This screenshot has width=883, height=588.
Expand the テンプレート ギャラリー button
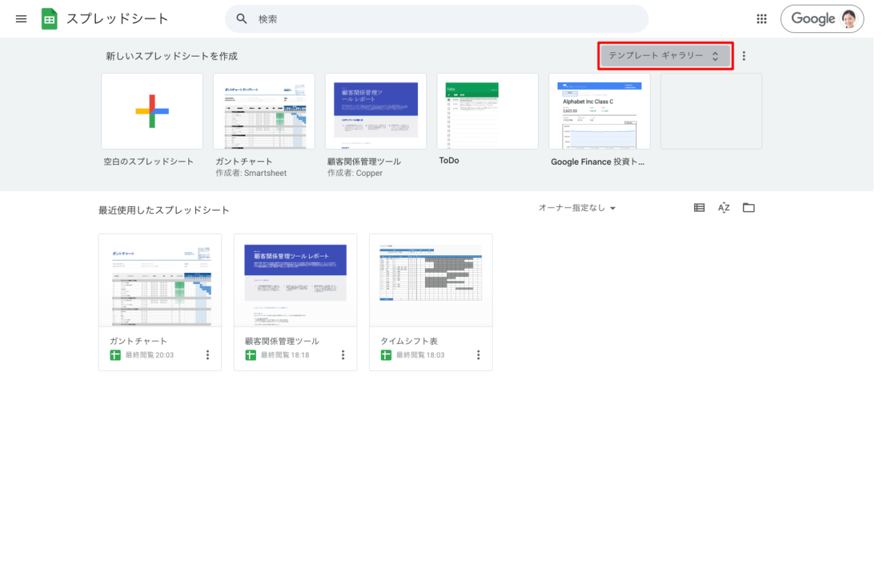tap(664, 56)
